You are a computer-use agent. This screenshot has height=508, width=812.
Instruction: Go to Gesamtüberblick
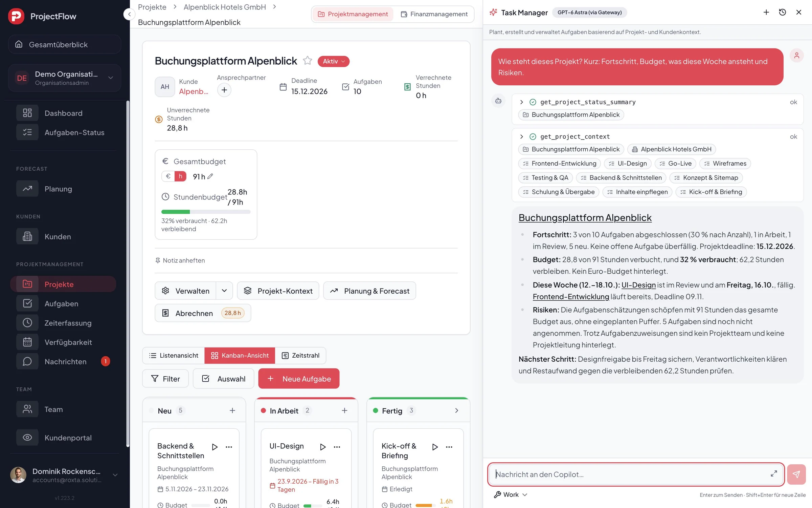[65, 44]
